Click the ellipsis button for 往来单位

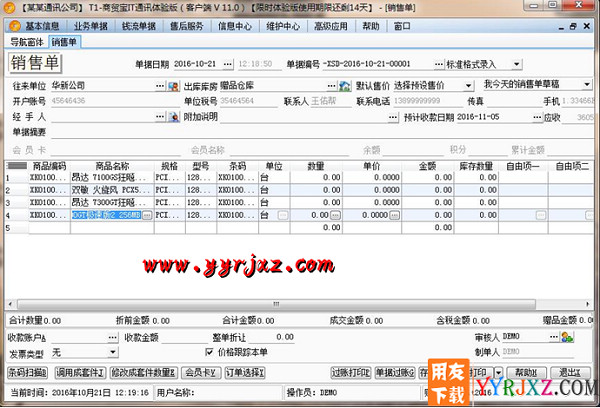tap(160, 86)
